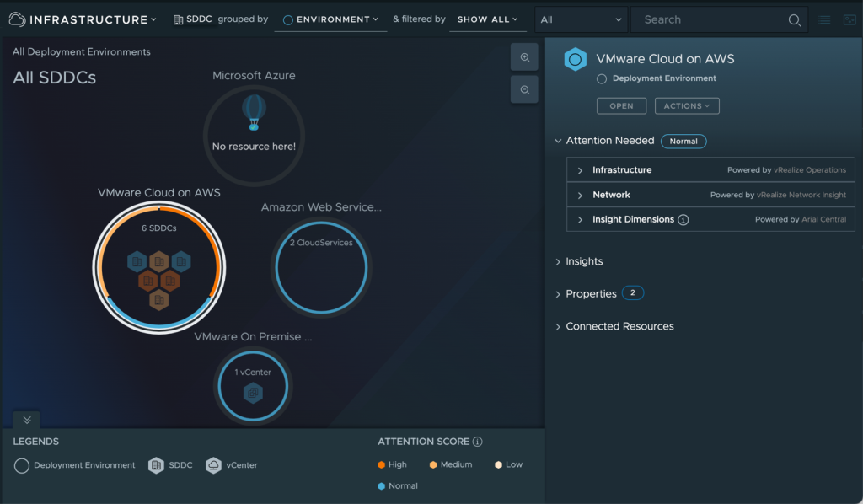Click the SDDC building icon in header

178,20
